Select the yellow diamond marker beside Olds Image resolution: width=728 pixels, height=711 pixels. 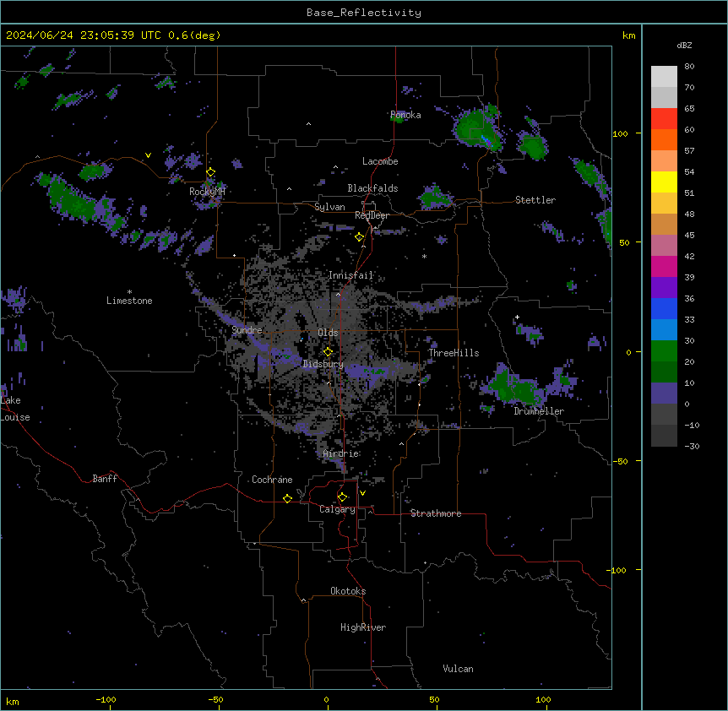coord(328,351)
